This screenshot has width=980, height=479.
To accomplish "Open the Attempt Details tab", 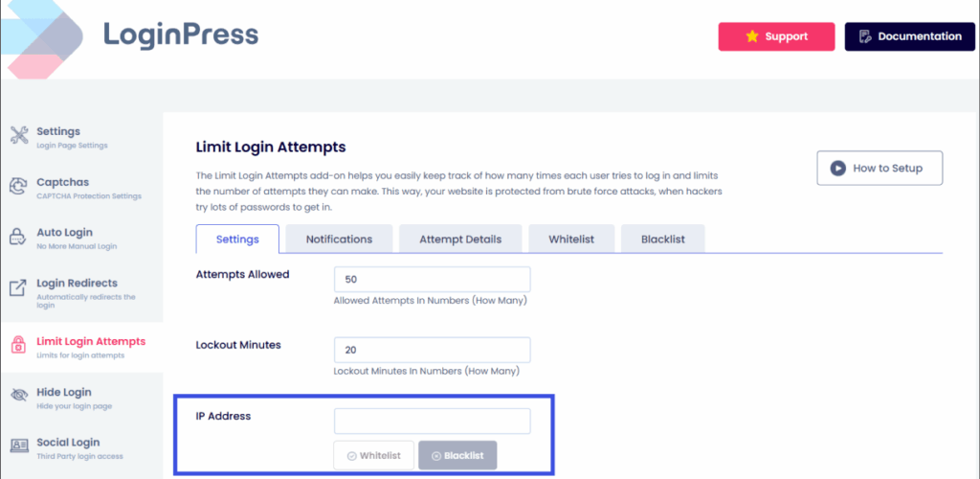I will (460, 239).
